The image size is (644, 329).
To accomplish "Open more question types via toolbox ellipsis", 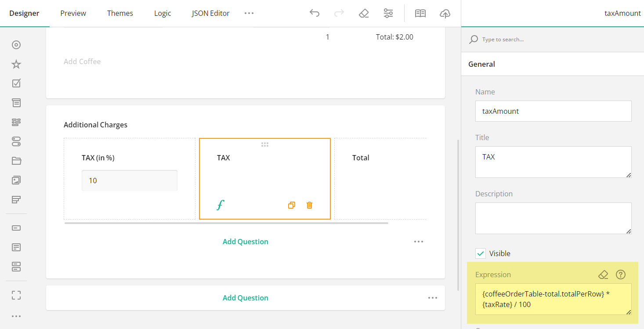I will 16,316.
